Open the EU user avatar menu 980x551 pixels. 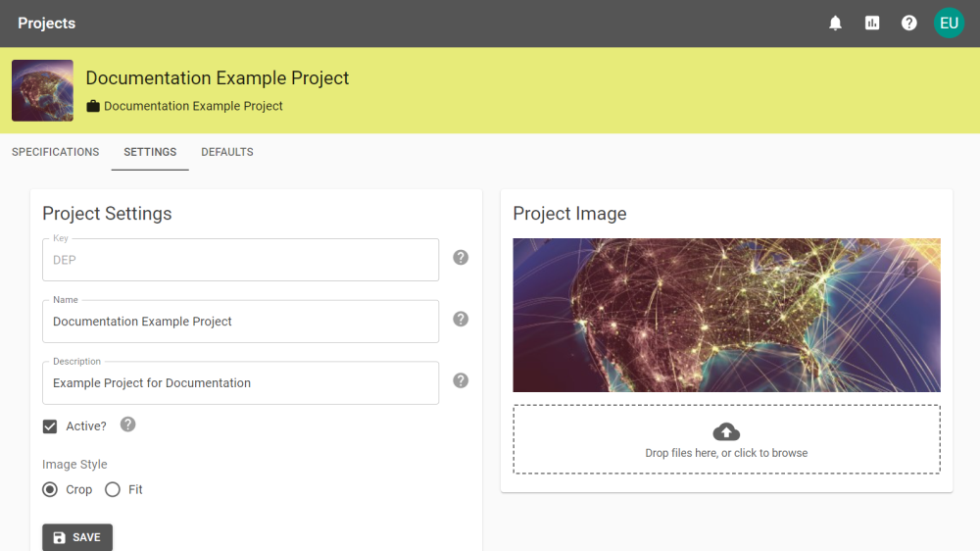949,24
